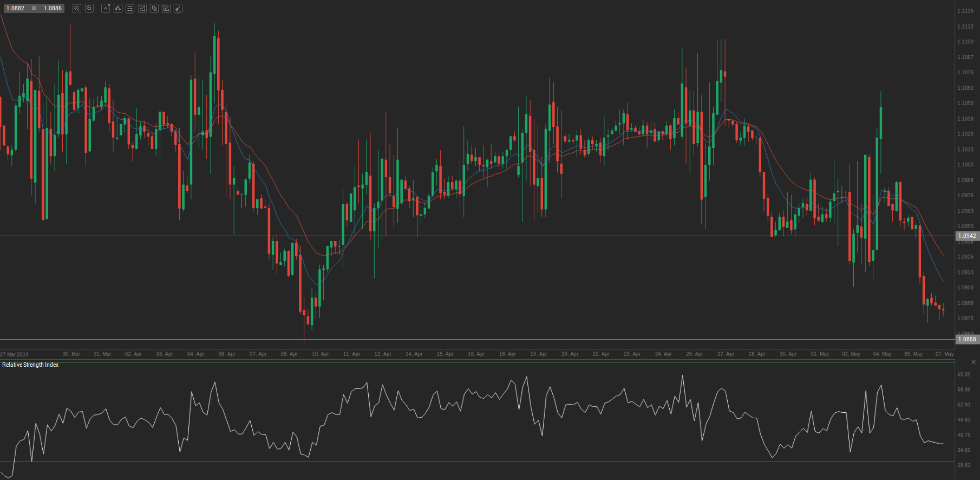Click the indicators chart icon in toolbar
The height and width of the screenshot is (480, 980).
(142, 8)
